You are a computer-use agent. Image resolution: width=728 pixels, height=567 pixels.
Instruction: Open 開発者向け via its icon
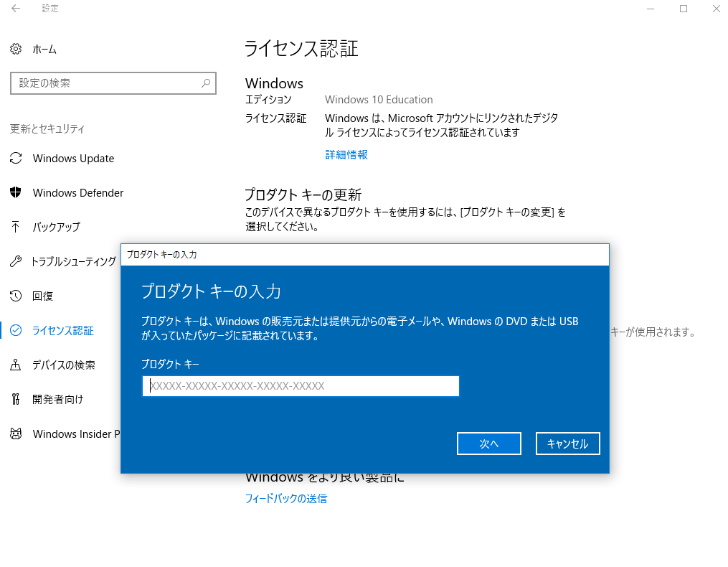(16, 399)
